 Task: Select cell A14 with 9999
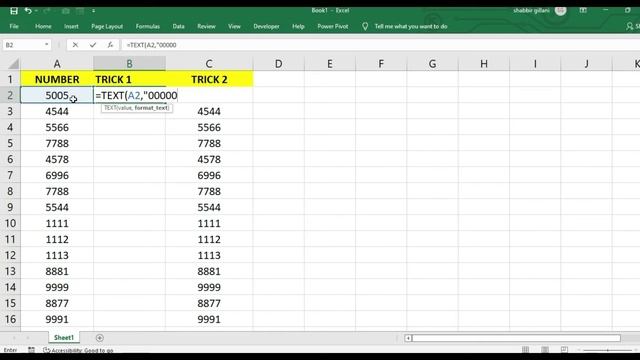click(x=57, y=287)
